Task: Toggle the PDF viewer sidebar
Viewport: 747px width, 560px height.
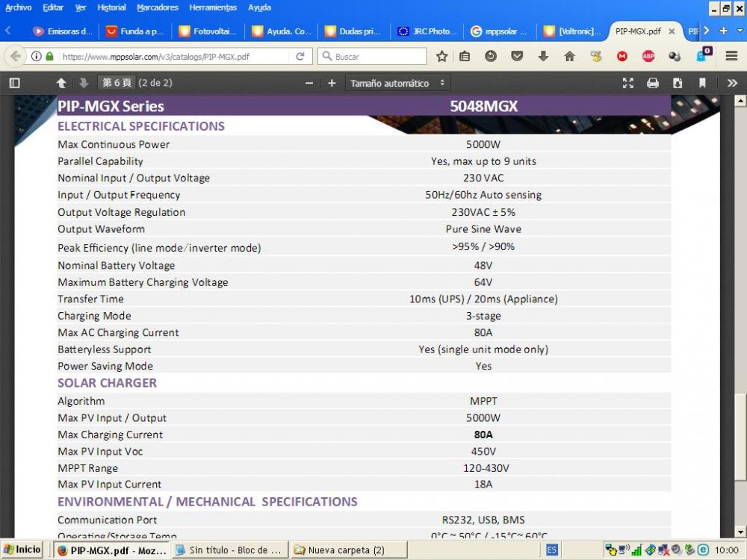Action: point(15,83)
